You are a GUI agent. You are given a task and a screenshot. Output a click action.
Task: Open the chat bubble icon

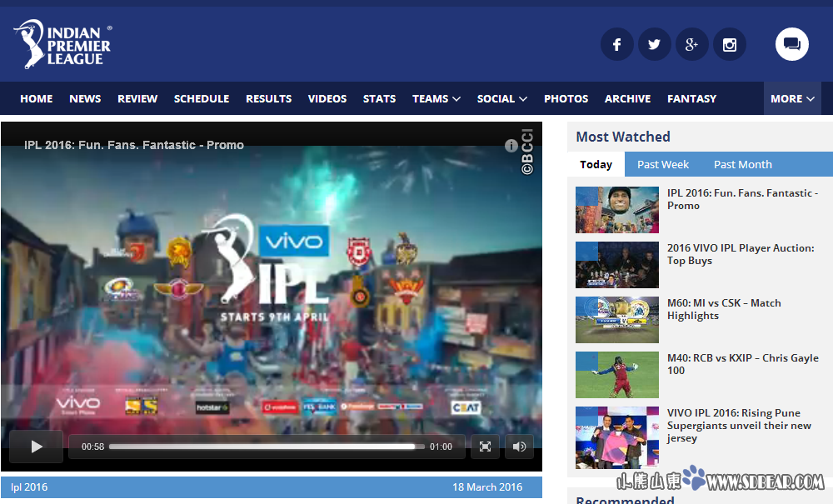pos(791,44)
